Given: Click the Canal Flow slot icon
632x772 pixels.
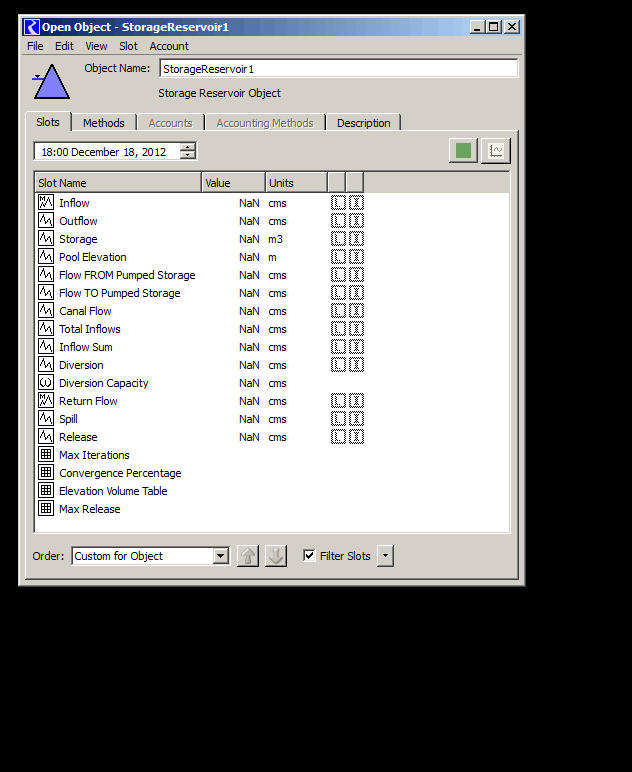Looking at the screenshot, I should point(46,310).
